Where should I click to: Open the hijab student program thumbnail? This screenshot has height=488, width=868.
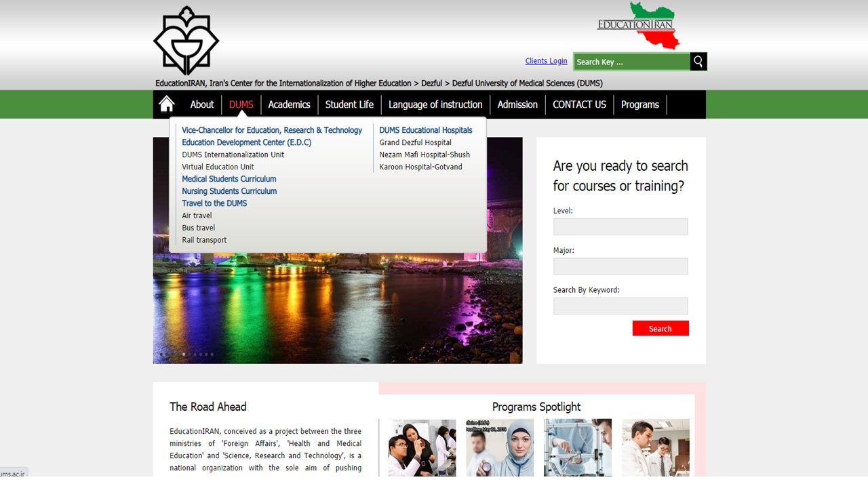[x=500, y=447]
